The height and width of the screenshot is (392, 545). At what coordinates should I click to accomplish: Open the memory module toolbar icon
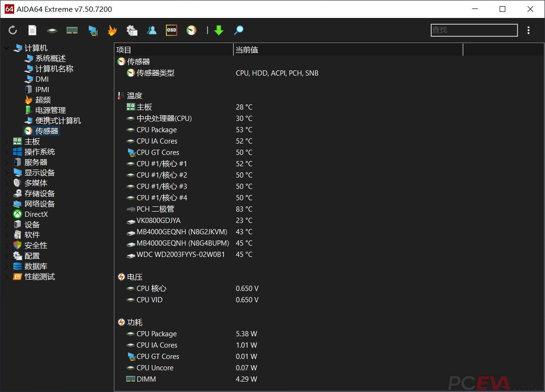pyautogui.click(x=72, y=31)
